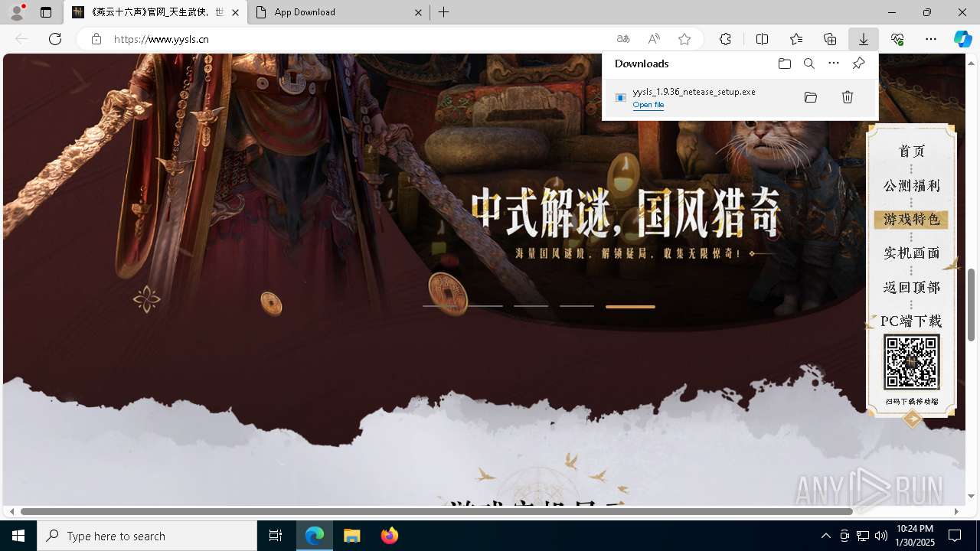Viewport: 980px width, 551px height.
Task: Click PC端下载 download button
Action: [911, 321]
